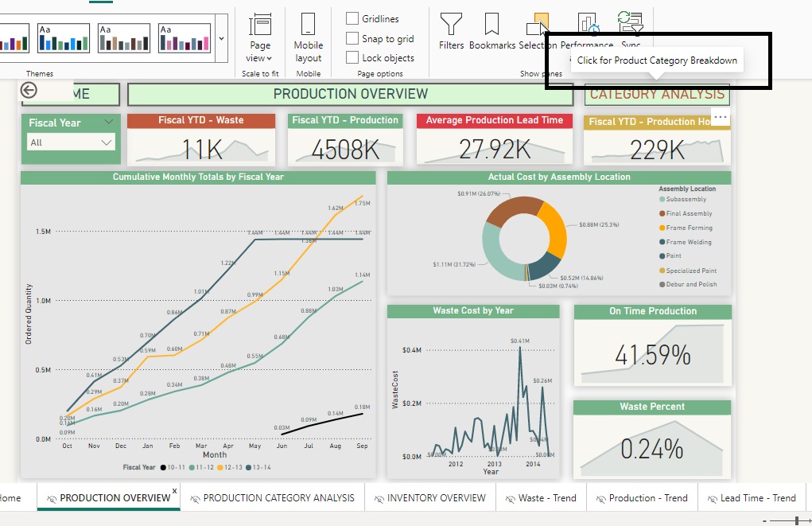Click the Page view scale-to-fit icon
812x526 pixels.
[260, 28]
